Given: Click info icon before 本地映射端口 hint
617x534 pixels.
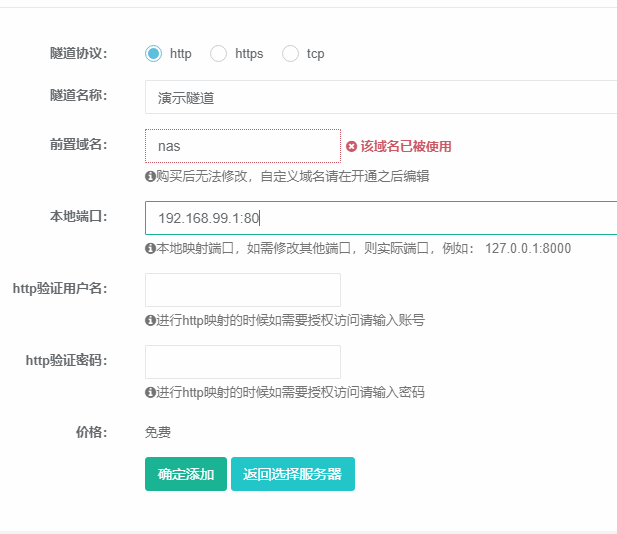Looking at the screenshot, I should [150, 248].
